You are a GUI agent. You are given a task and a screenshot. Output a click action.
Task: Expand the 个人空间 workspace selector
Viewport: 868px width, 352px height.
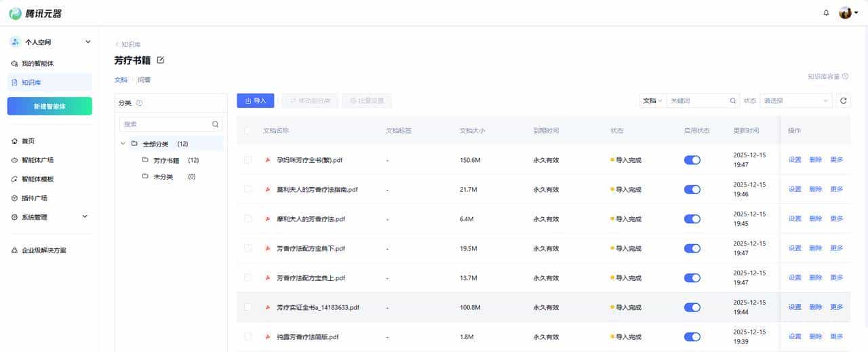pos(50,42)
